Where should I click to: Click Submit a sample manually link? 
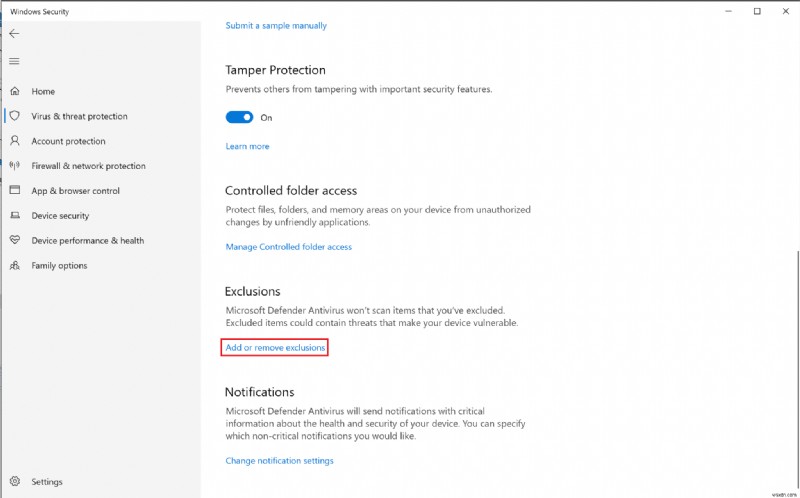[x=275, y=26]
